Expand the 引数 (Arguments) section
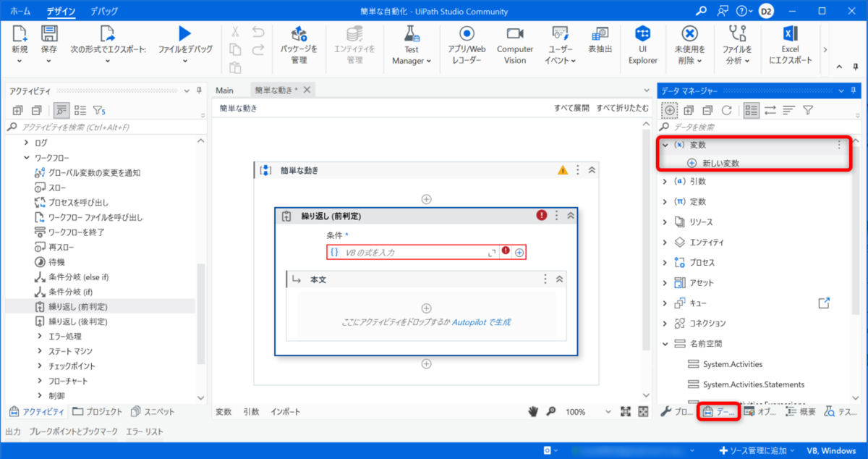The height and width of the screenshot is (459, 868). pos(665,181)
